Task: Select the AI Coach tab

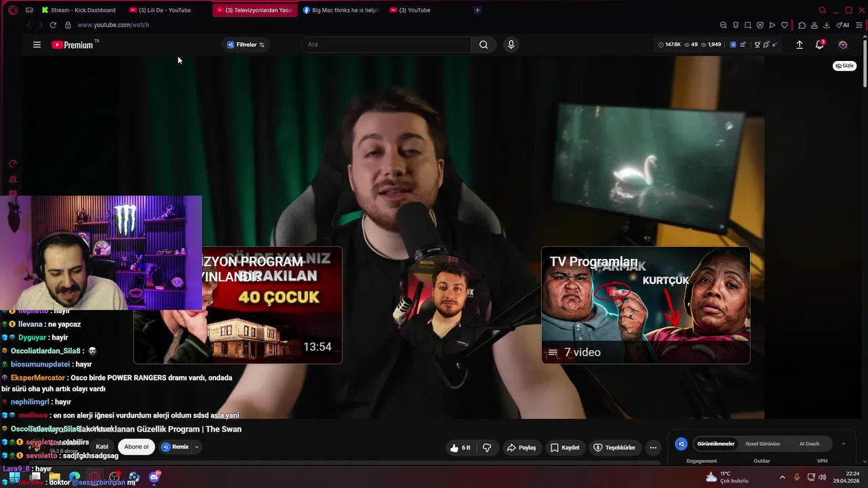Action: (x=809, y=444)
